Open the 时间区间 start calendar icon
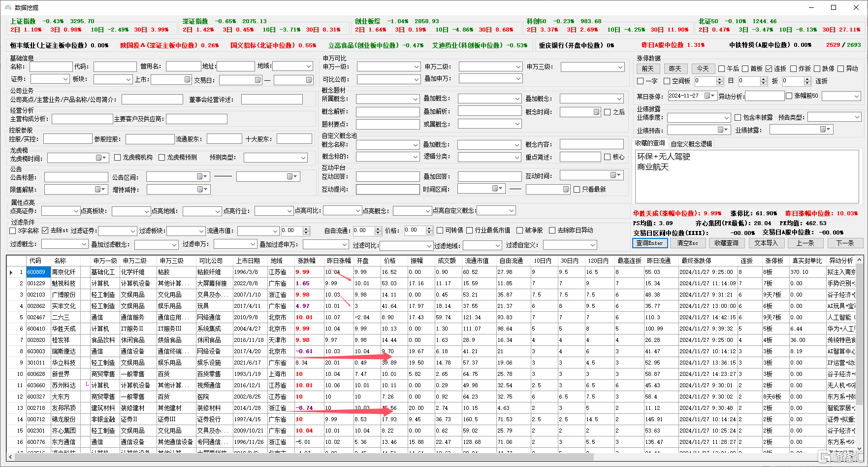 pyautogui.click(x=497, y=188)
